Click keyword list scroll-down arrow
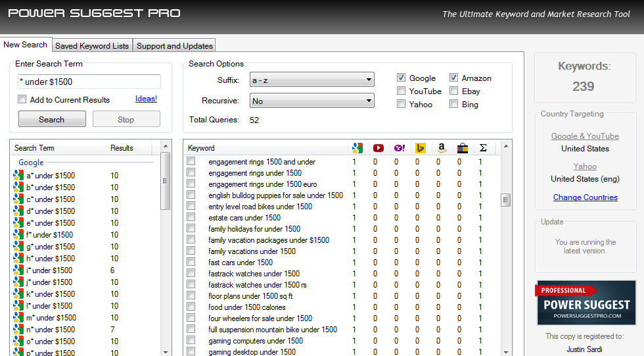This screenshot has height=356, width=644. pos(506,352)
